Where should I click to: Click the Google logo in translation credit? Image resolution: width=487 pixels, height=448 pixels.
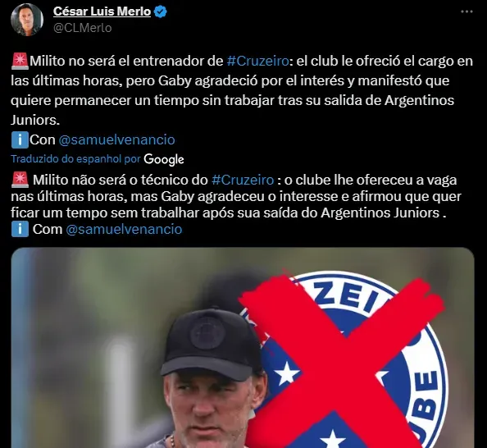164,159
